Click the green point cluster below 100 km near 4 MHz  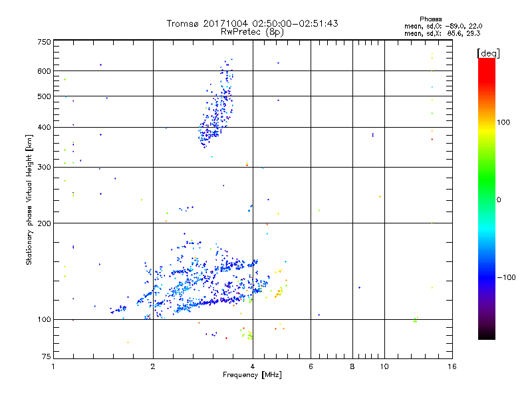[250, 336]
